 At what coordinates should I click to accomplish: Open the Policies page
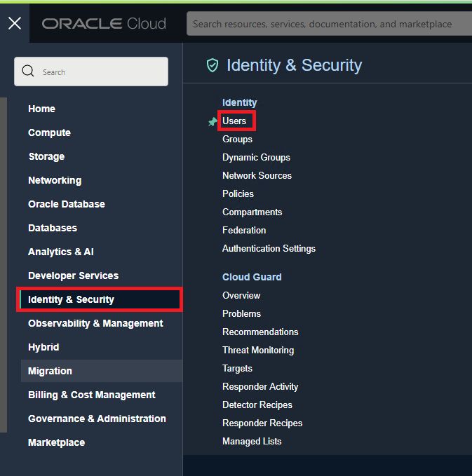coord(238,193)
